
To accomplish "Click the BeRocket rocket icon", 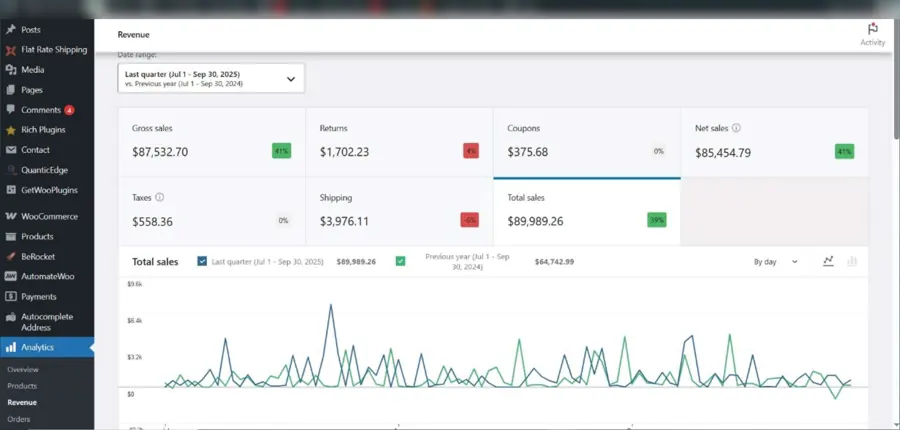I will coord(10,257).
